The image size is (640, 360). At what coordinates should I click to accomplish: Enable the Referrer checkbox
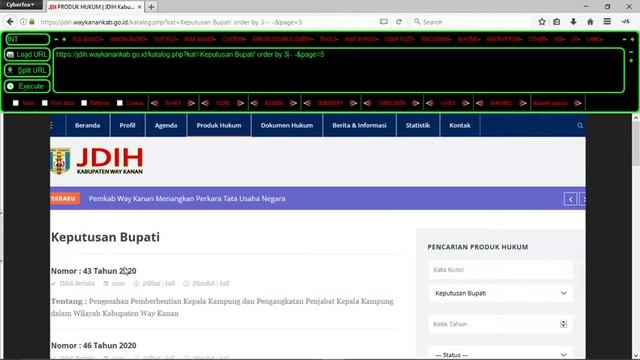click(84, 103)
